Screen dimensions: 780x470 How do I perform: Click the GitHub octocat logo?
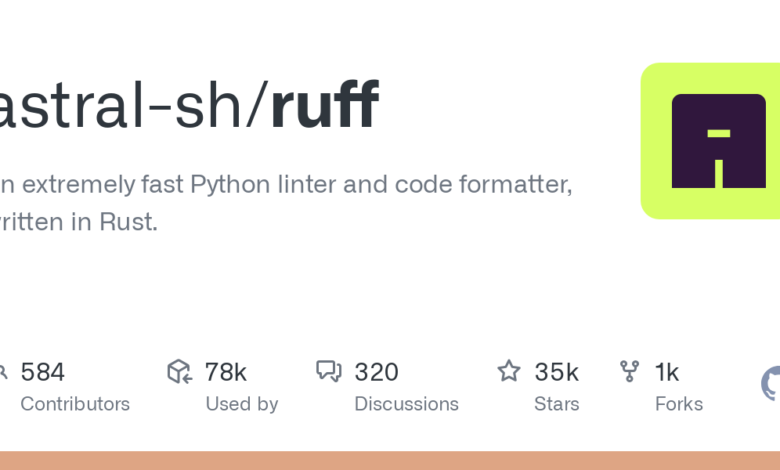[772, 384]
